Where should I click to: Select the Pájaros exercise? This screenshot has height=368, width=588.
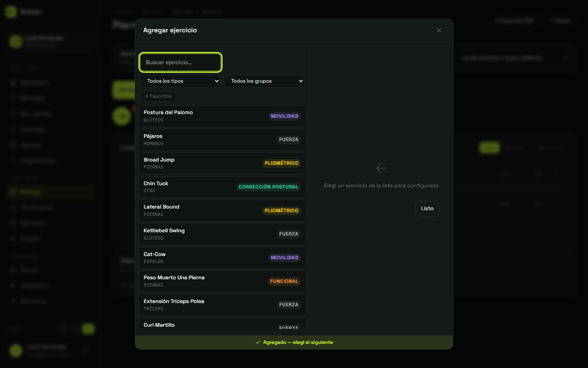tap(222, 140)
